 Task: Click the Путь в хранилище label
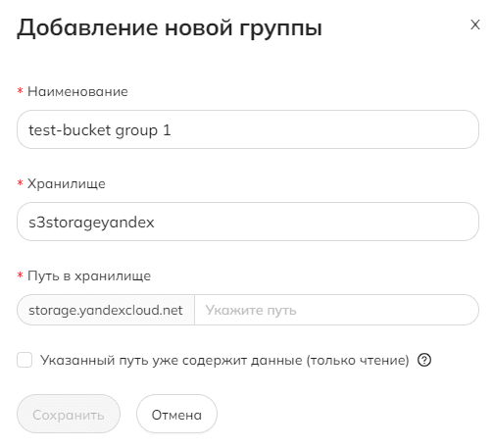coord(89,275)
